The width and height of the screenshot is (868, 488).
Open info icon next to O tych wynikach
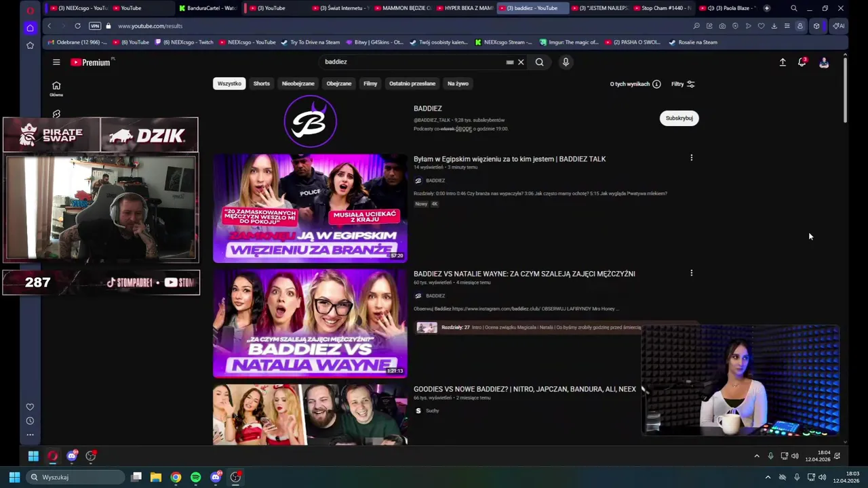[x=656, y=84]
